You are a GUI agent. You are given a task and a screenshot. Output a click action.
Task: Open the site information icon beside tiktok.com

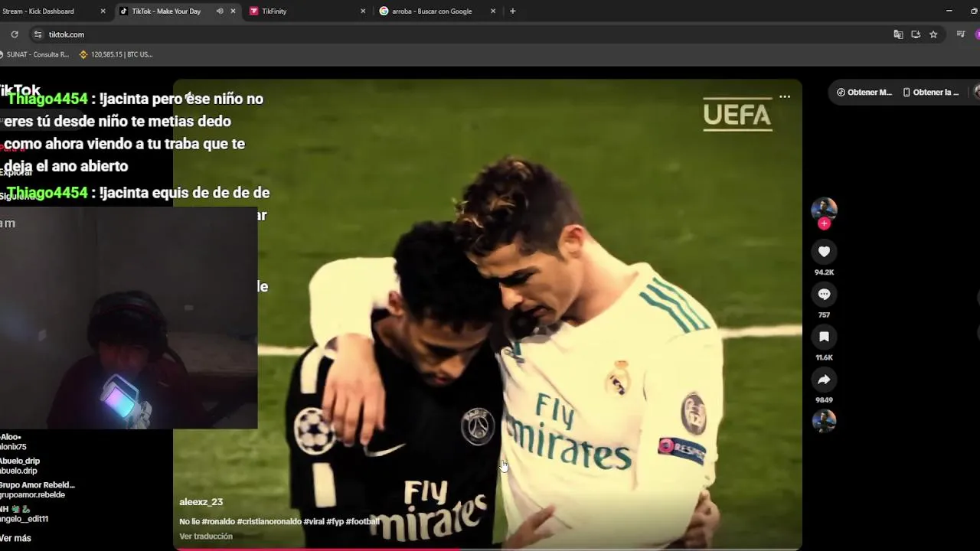tap(38, 34)
